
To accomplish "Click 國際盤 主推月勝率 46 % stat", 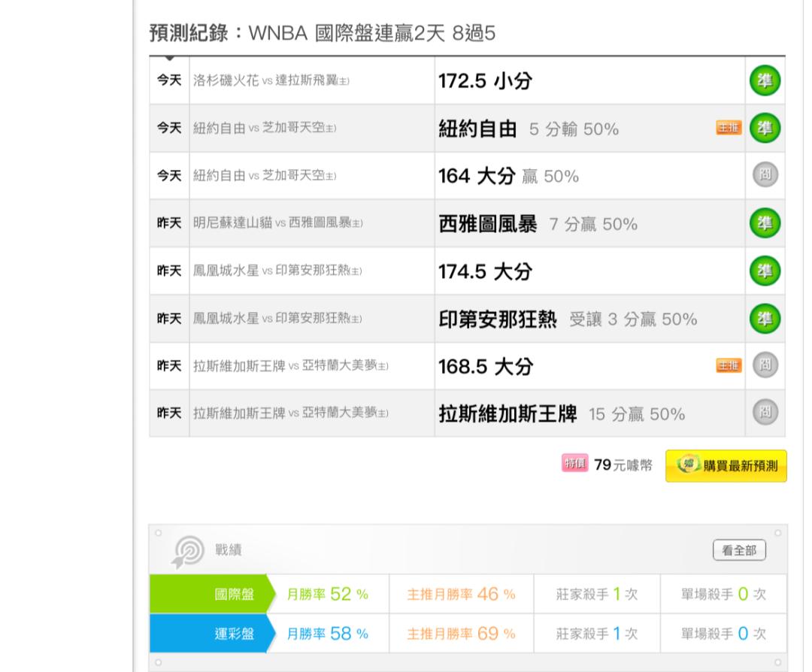I will (x=462, y=594).
